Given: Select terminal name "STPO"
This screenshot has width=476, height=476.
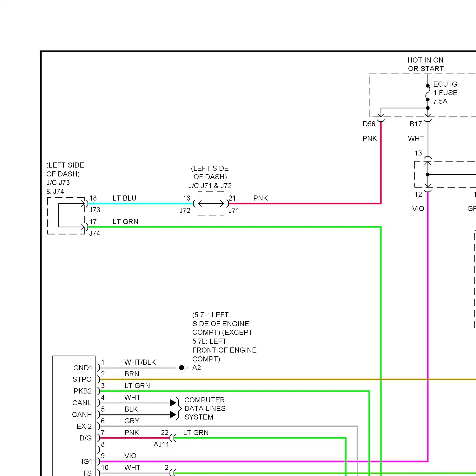Looking at the screenshot, I should (82, 379).
